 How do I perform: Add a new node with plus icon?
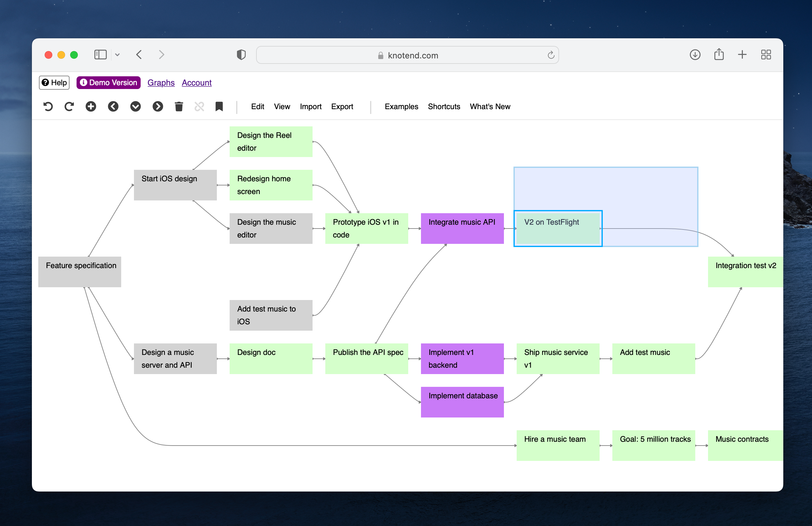[91, 107]
